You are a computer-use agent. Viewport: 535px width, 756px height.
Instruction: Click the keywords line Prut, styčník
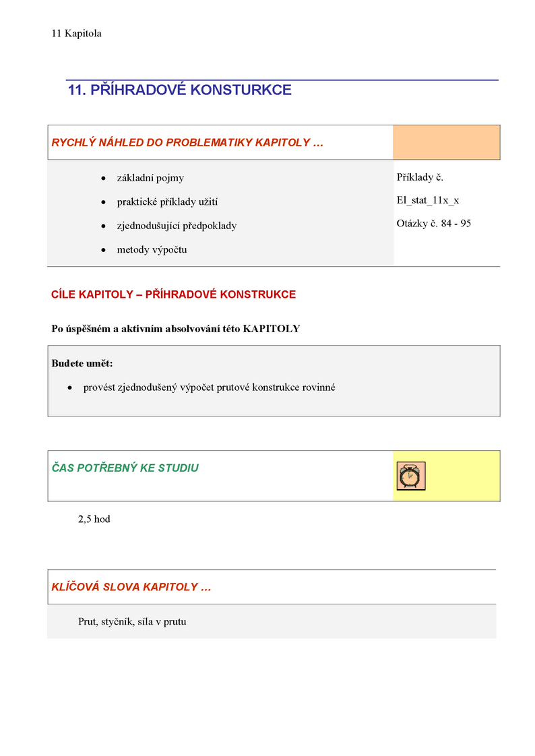point(132,622)
